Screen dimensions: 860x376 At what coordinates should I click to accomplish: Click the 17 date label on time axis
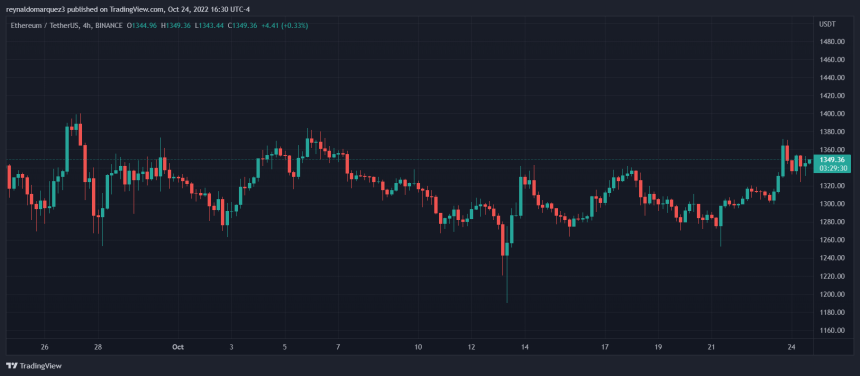(x=605, y=347)
